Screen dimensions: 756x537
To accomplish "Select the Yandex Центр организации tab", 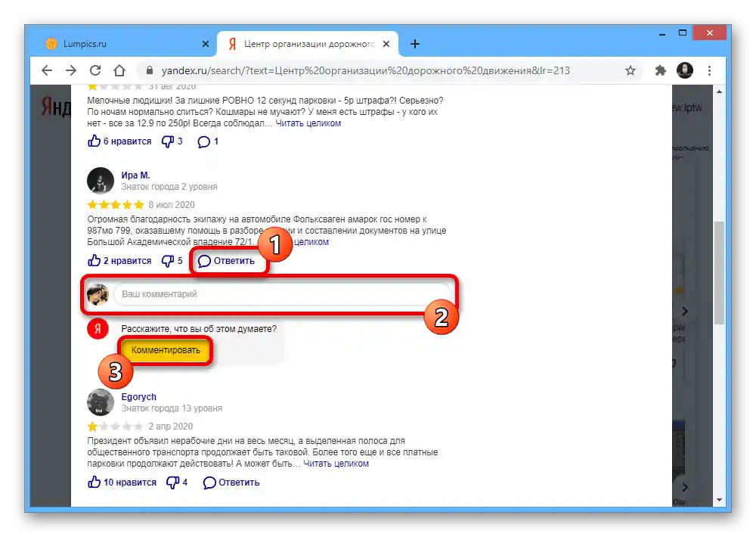I will point(308,44).
